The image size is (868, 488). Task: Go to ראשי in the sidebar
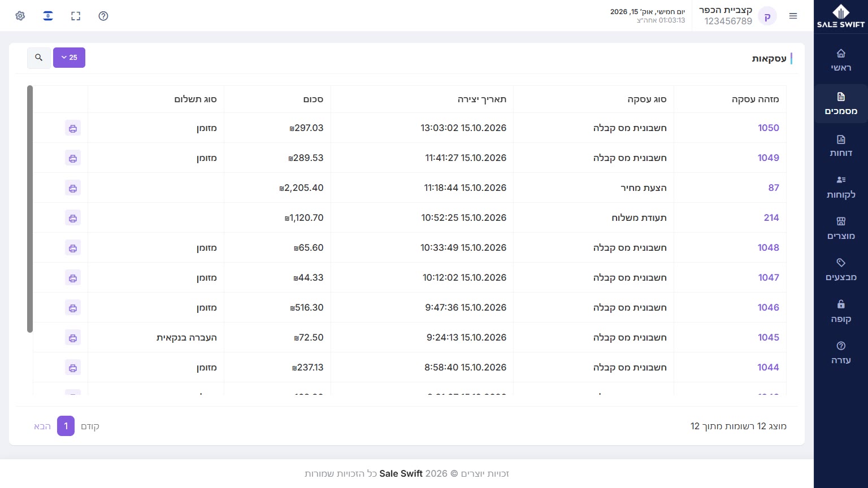coord(841,60)
